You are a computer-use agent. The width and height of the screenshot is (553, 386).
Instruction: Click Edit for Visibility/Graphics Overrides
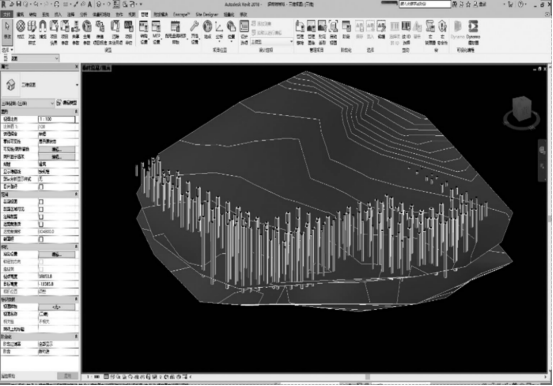pos(57,149)
